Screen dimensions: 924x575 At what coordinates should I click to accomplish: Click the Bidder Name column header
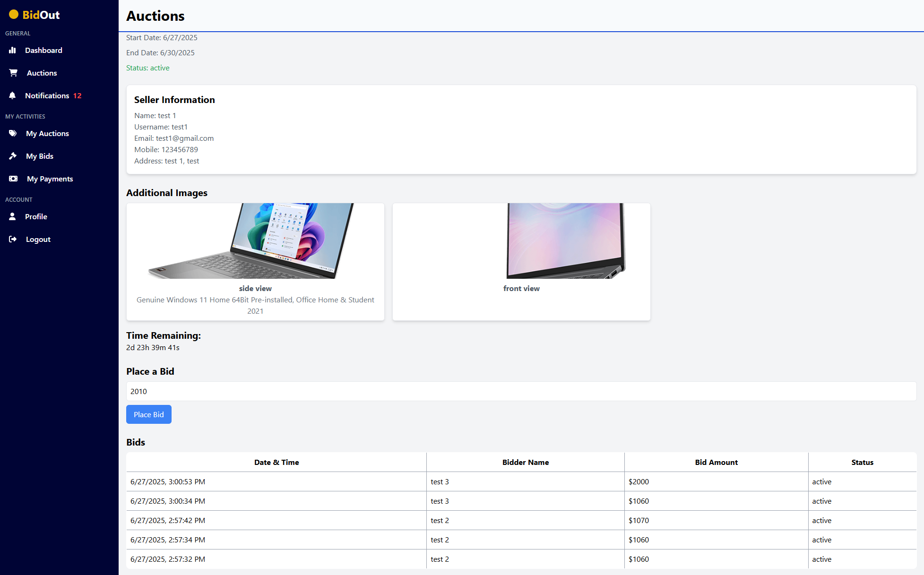coord(526,462)
